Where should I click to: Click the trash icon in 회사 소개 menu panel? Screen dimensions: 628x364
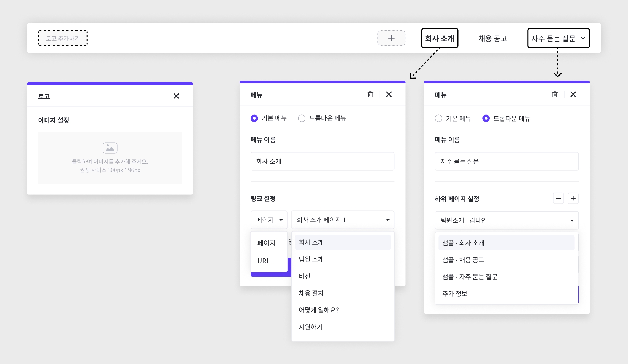370,95
